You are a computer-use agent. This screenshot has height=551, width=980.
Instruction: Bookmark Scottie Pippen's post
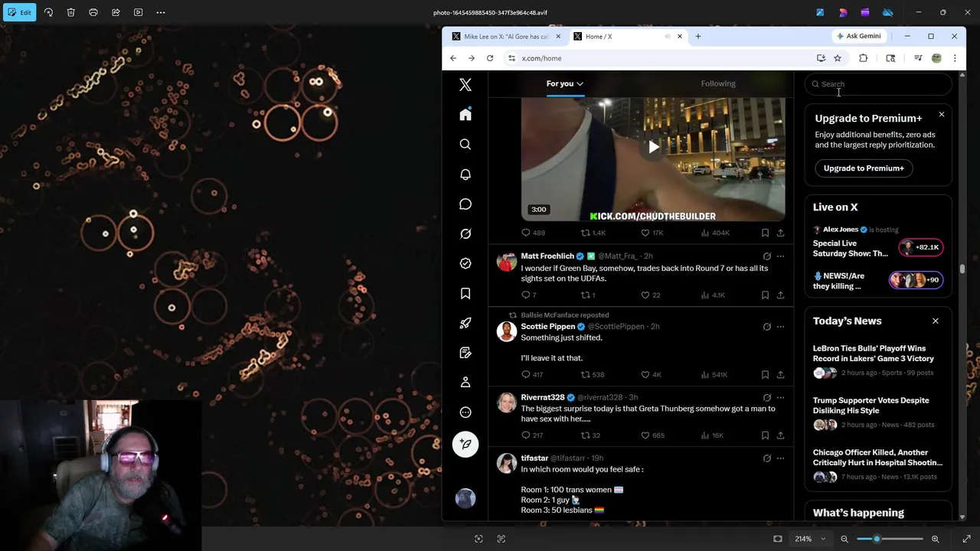coord(765,375)
